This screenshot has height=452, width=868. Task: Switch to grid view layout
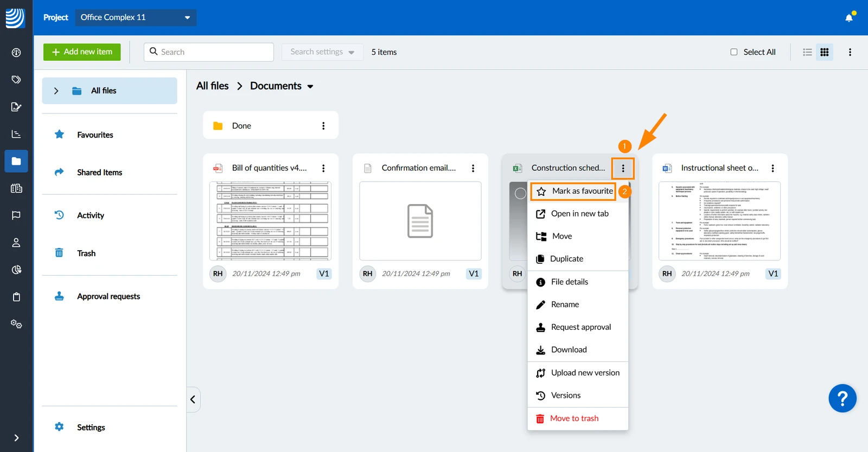coord(825,52)
